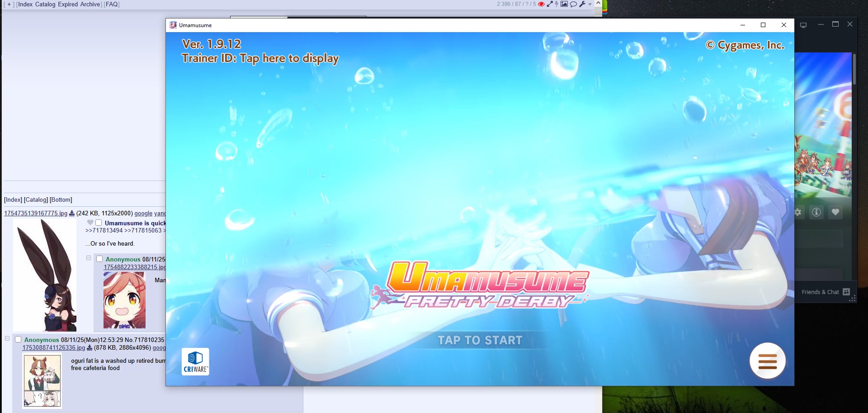The width and height of the screenshot is (868, 413).
Task: Open the hamburger menu button in Umamusume
Action: click(x=767, y=361)
